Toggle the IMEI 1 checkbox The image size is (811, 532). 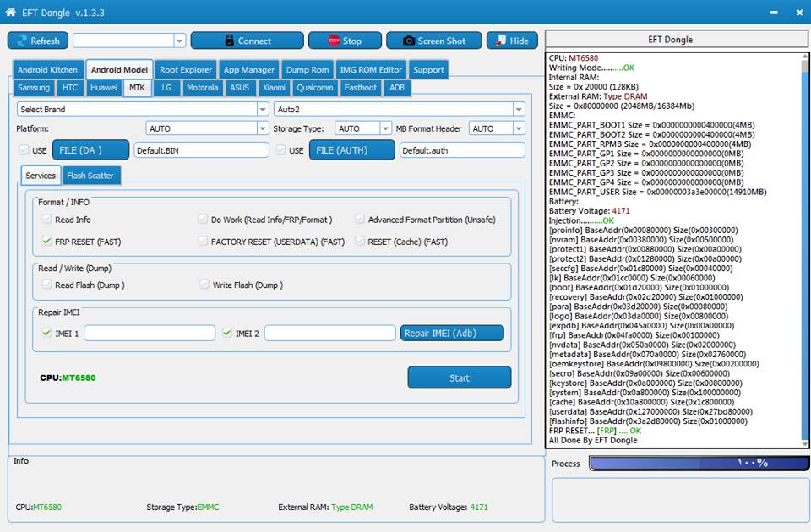pyautogui.click(x=47, y=334)
